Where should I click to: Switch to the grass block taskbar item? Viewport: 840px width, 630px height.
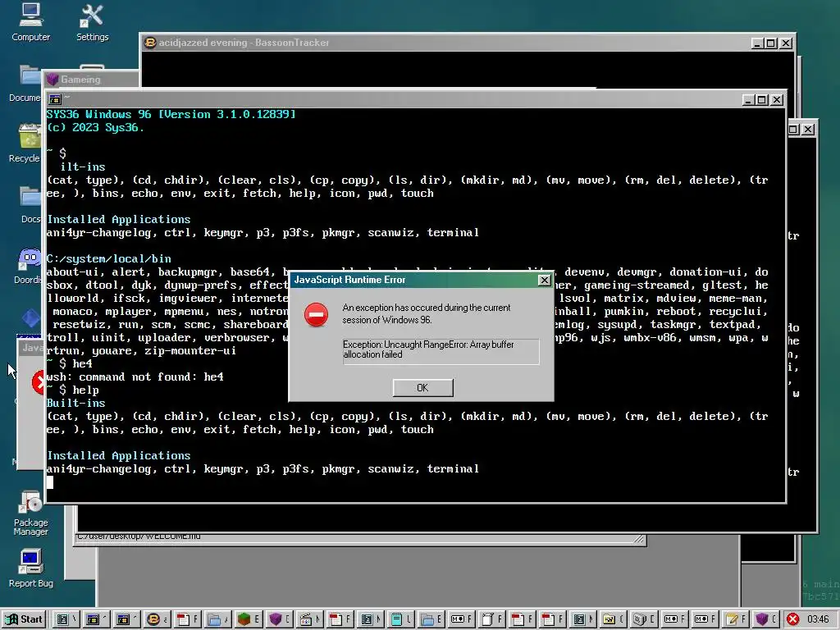click(248, 619)
